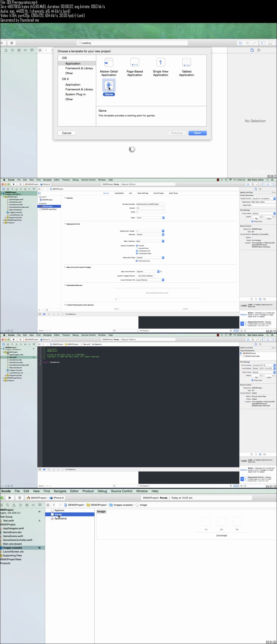The width and height of the screenshot is (277, 644).
Task: Toggle Wrap lines in the Test.swift frame
Action: 252,380
